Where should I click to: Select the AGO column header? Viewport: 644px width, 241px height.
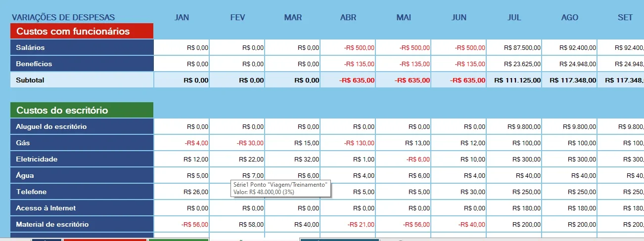(x=570, y=17)
